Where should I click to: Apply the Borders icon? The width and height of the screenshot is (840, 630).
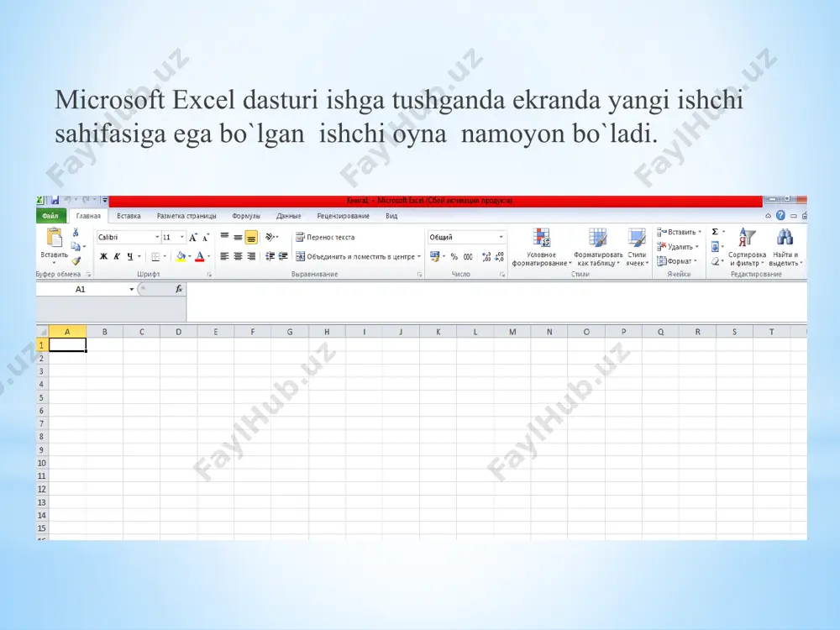[155, 256]
